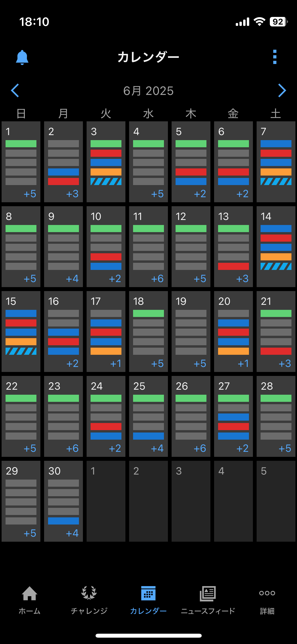Screen dimensions: 297x644
Task: Select the dimmed July 3 day cell
Action: tap(191, 501)
